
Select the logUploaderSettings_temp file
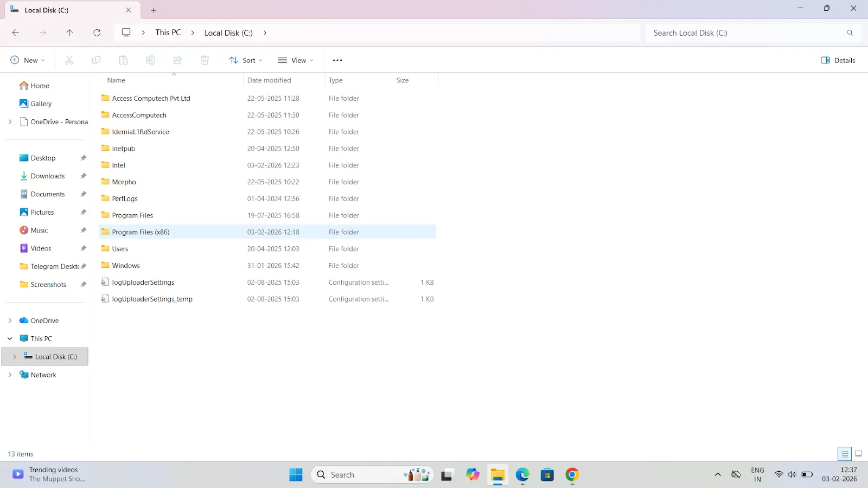pos(267,299)
